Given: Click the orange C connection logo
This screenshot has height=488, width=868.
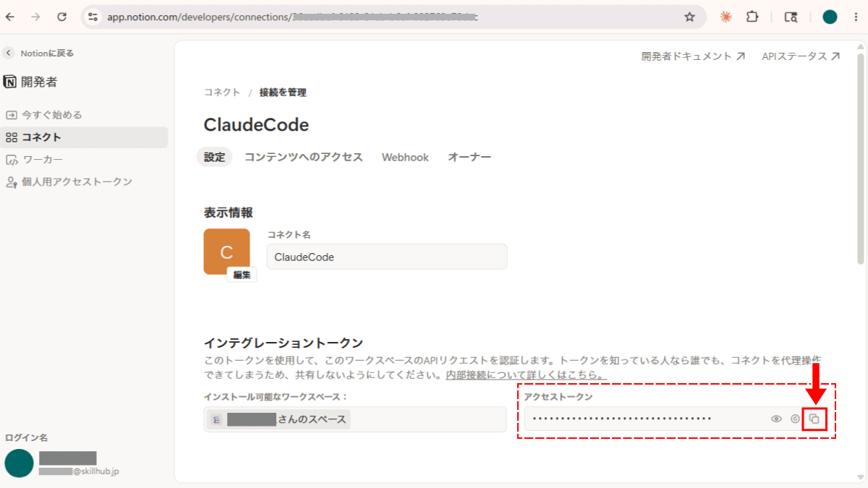Looking at the screenshot, I should (x=226, y=252).
